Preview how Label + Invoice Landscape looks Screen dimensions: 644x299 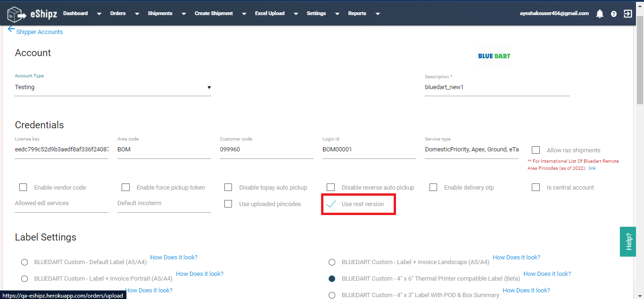tap(516, 257)
